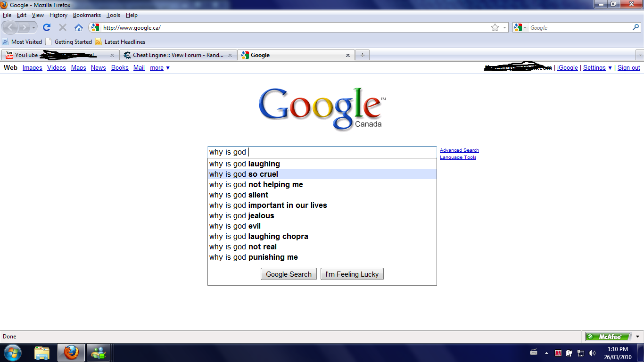
Task: Open the Advanced Search link
Action: pyautogui.click(x=459, y=150)
